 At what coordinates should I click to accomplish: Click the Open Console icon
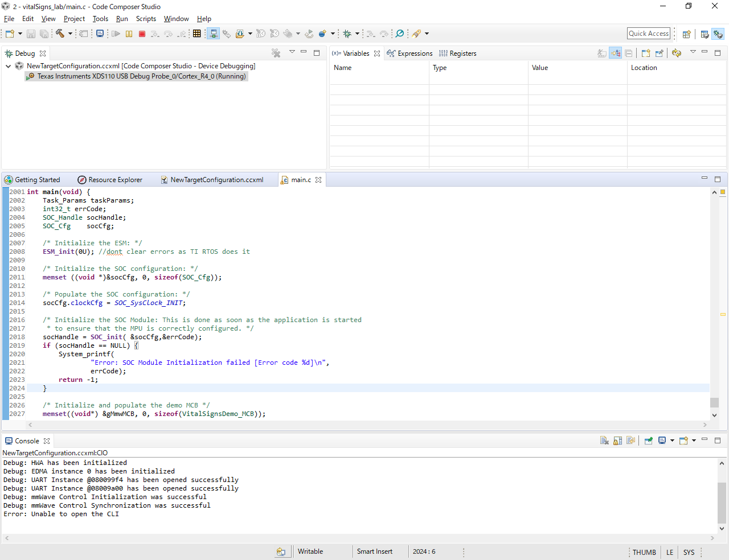pos(683,440)
